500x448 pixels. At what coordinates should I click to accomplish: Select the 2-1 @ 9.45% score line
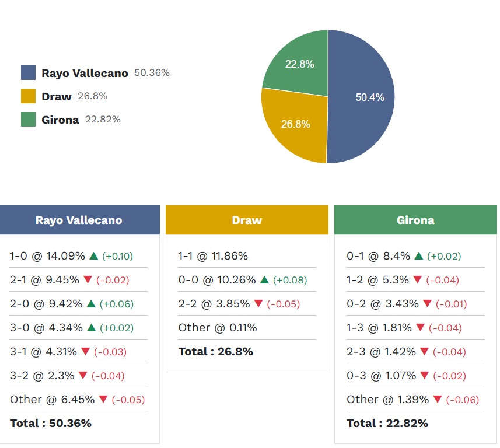click(x=44, y=280)
